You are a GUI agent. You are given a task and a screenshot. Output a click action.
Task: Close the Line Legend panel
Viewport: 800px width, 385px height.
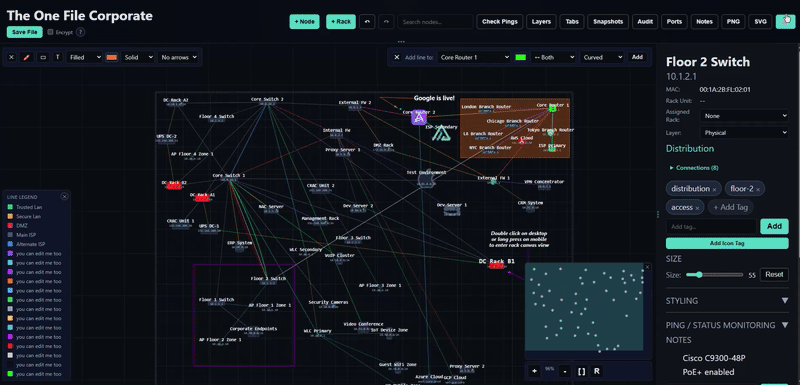tap(64, 196)
